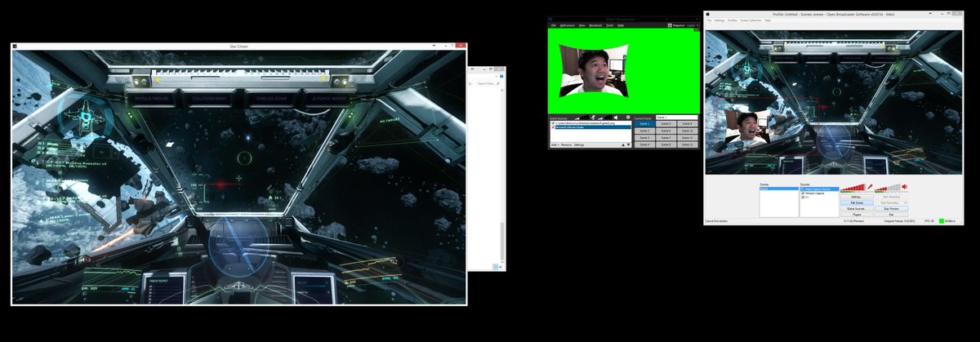Open the XSplit Help menu
This screenshot has height=342, width=980.
pos(621,25)
